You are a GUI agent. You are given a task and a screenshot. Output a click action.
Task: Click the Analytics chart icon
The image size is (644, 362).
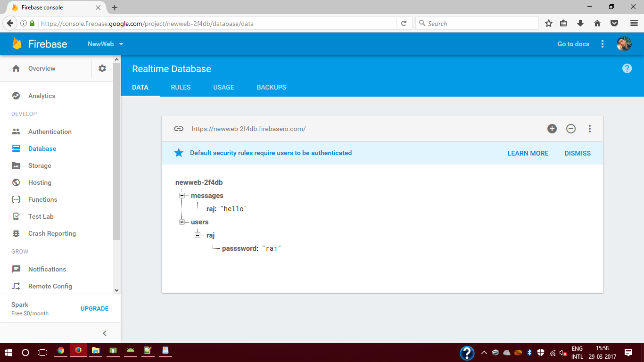click(16, 96)
